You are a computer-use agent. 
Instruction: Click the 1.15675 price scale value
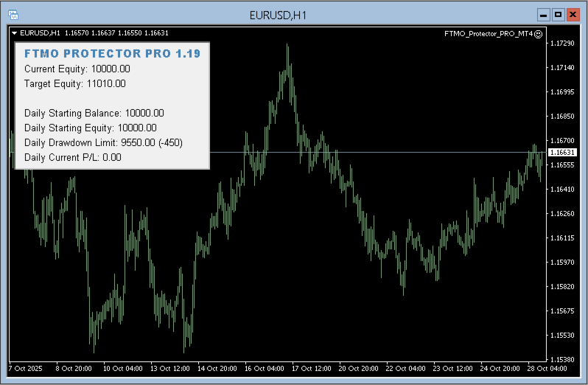point(562,311)
